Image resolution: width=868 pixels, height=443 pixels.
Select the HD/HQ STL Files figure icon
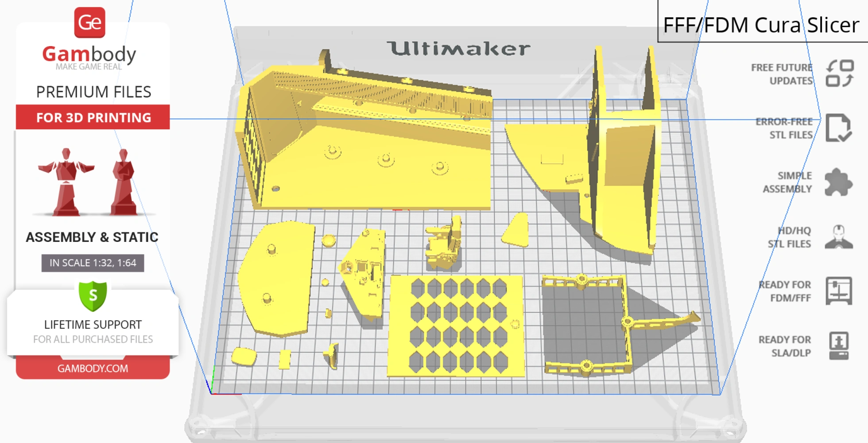click(x=839, y=236)
